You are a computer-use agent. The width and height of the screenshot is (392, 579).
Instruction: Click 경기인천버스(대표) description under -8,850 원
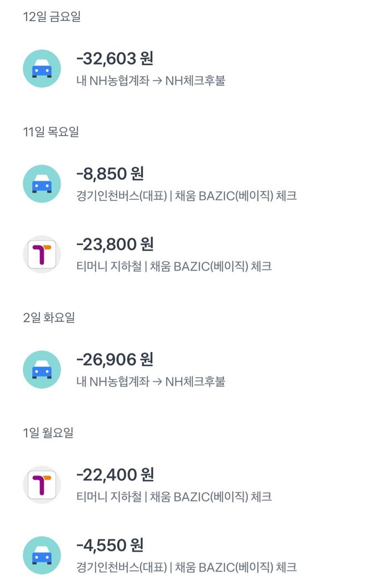(122, 196)
